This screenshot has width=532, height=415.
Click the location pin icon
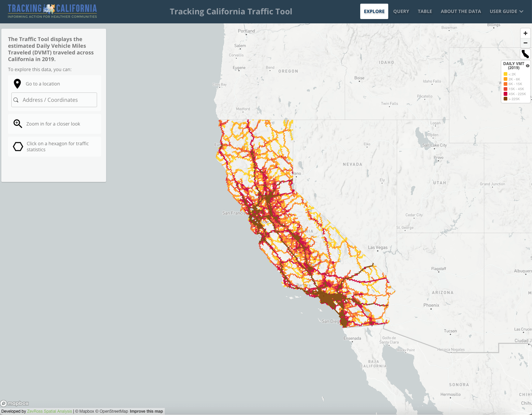tap(17, 84)
